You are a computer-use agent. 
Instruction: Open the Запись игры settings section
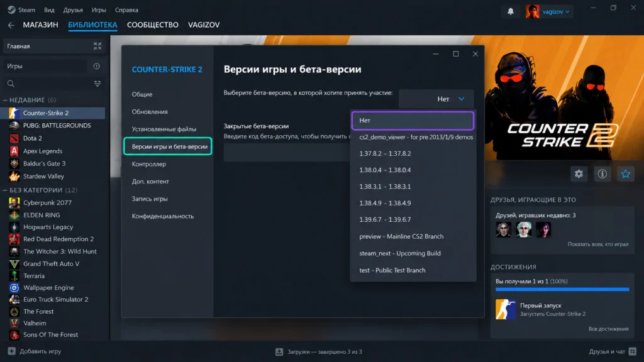(x=150, y=199)
